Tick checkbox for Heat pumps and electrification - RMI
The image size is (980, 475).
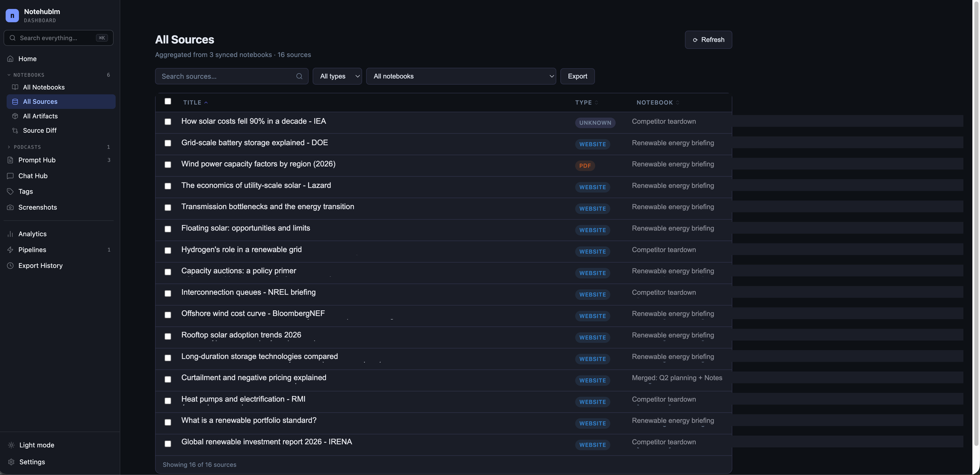pyautogui.click(x=168, y=401)
